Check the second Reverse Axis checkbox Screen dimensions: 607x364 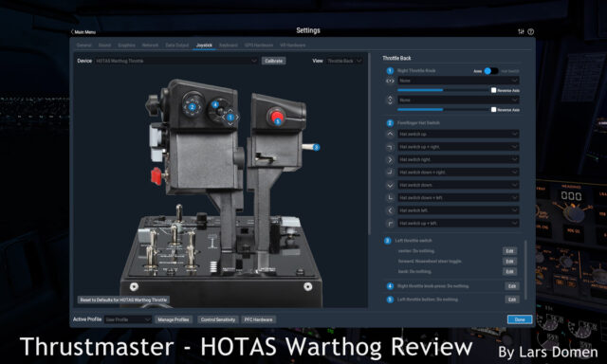[x=493, y=109]
